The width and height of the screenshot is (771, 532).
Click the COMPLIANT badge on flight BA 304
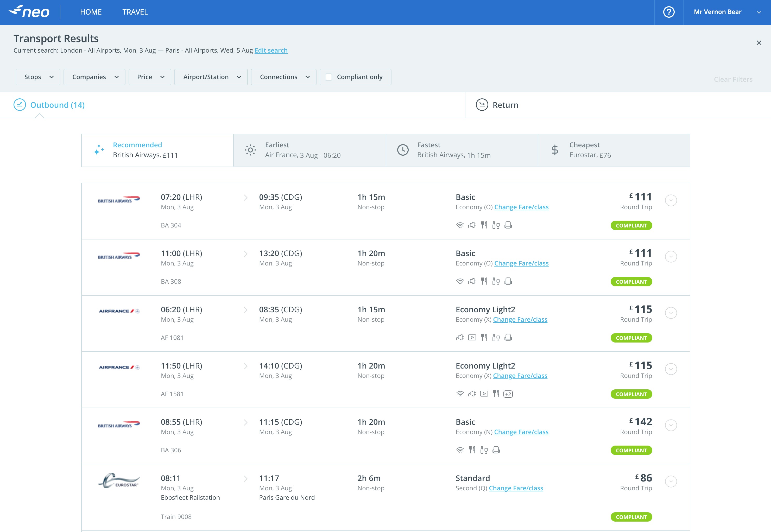pos(631,225)
